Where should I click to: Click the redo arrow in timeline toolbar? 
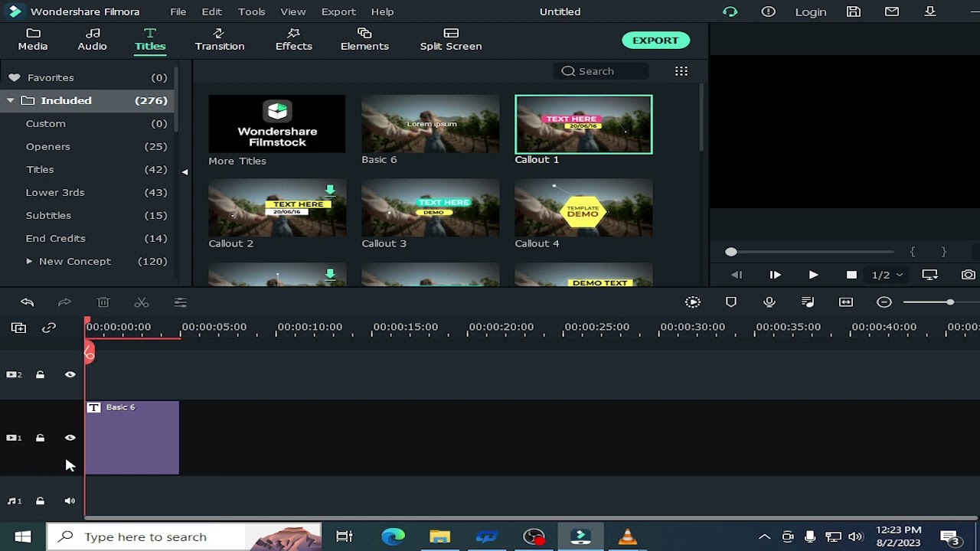coord(64,302)
